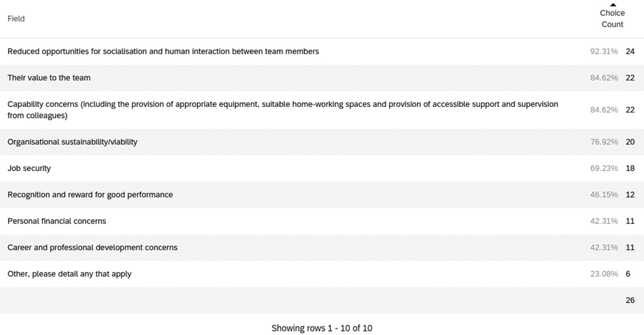Screen dimensions: 644x335
Task: Click the Capability concerns row text
Action: coord(283,110)
